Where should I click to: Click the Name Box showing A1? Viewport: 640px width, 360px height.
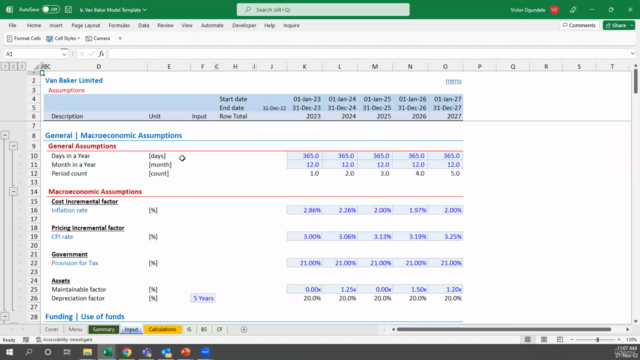click(32, 54)
